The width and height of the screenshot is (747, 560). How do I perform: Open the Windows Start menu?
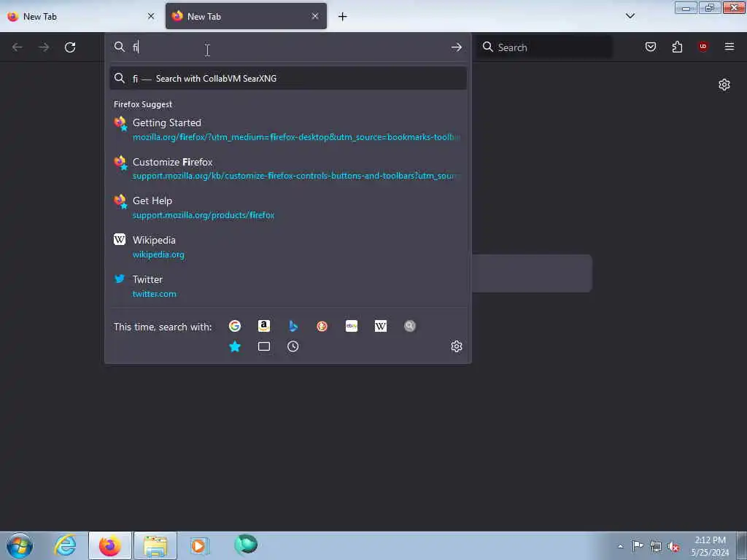tap(20, 545)
